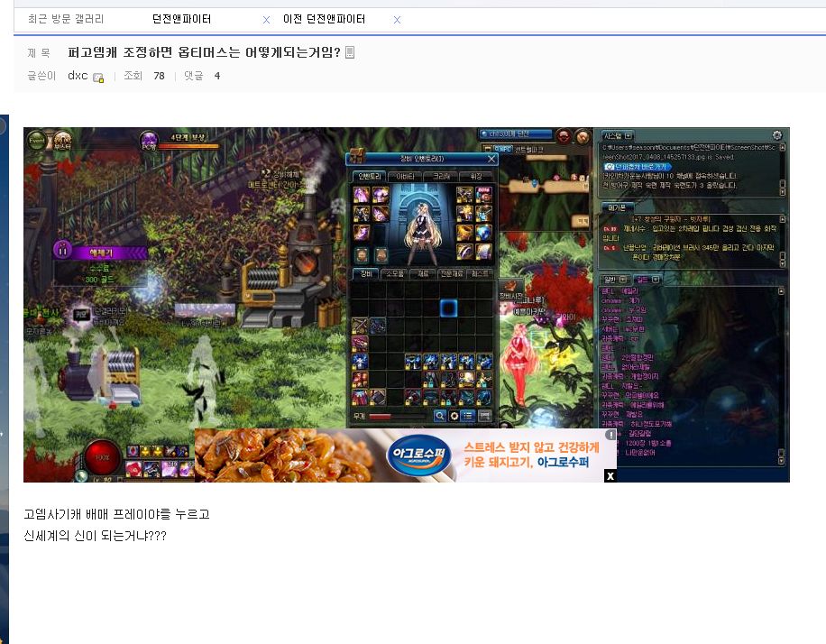The image size is (826, 644).
Task: Click the inventory 무게 weight bar
Action: pyautogui.click(x=399, y=417)
